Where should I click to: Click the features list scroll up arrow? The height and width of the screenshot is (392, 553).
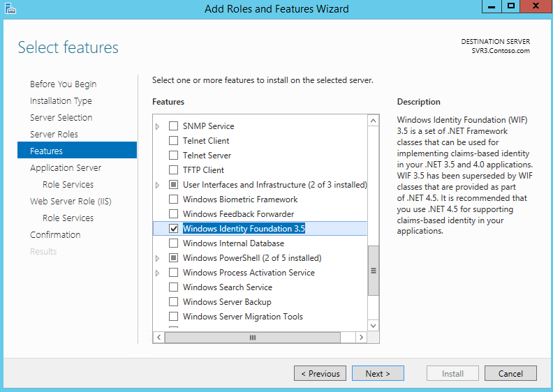pyautogui.click(x=373, y=121)
